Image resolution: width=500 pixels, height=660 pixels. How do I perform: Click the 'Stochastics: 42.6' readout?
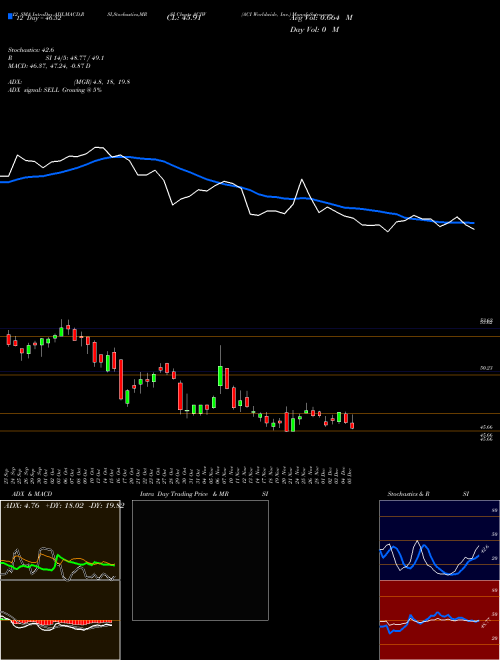click(31, 50)
